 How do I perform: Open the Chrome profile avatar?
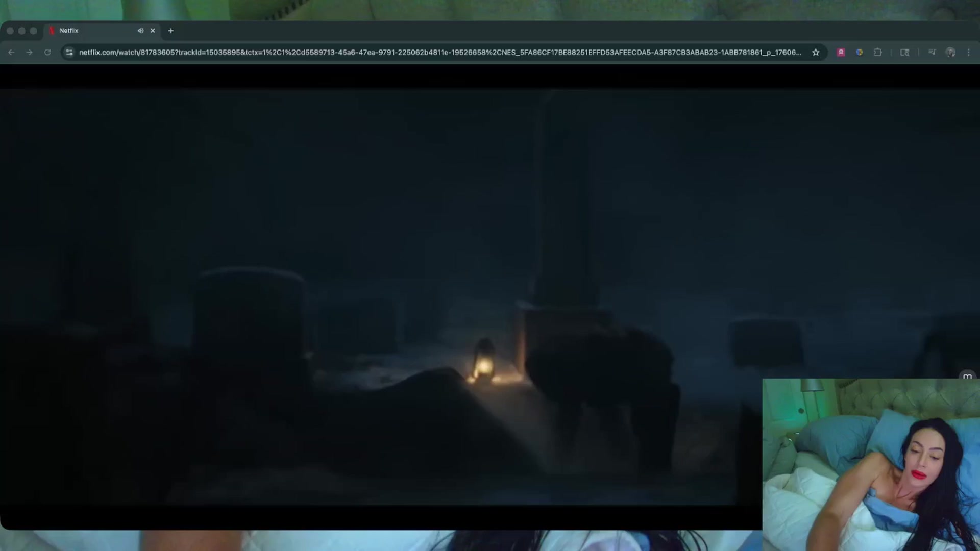(950, 52)
